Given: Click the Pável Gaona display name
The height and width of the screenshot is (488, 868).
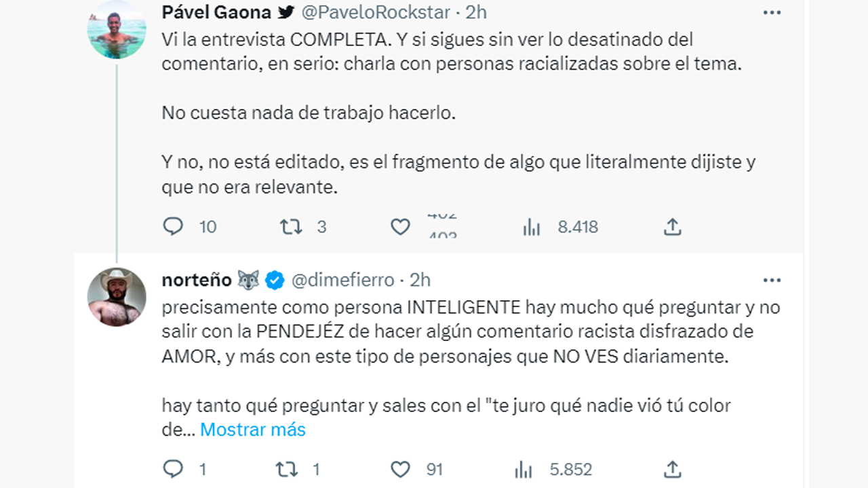Looking at the screenshot, I should point(216,12).
